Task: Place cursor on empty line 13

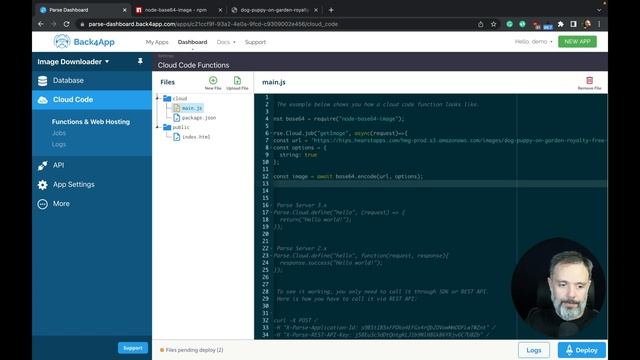Action: (439, 184)
